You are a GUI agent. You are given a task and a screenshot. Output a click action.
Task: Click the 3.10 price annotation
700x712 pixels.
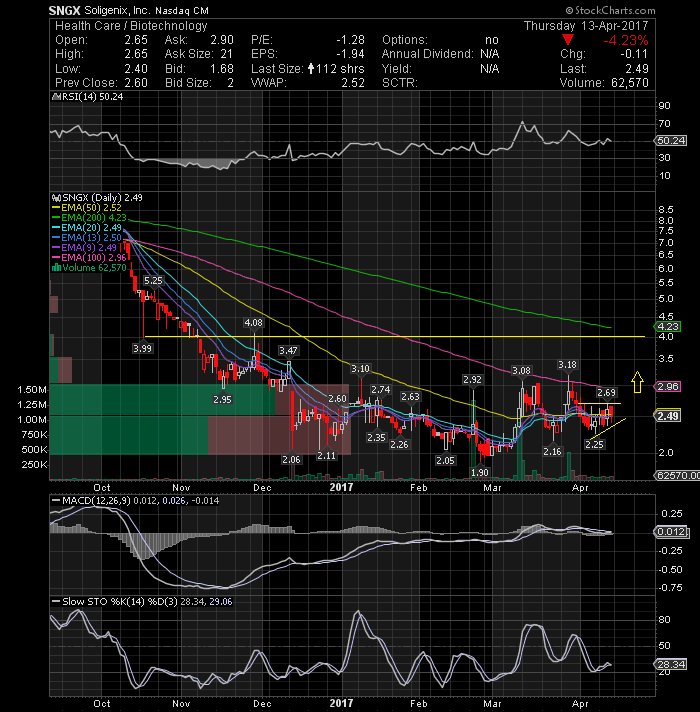coord(360,368)
